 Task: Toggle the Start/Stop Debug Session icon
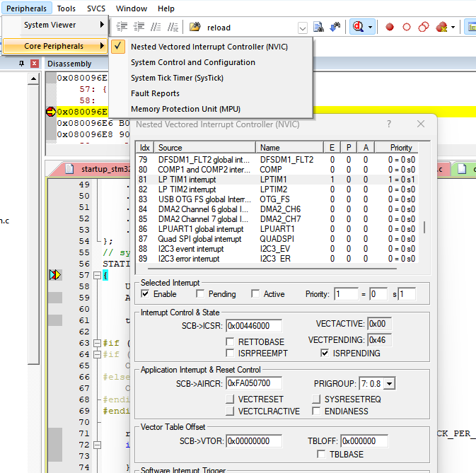[x=358, y=27]
